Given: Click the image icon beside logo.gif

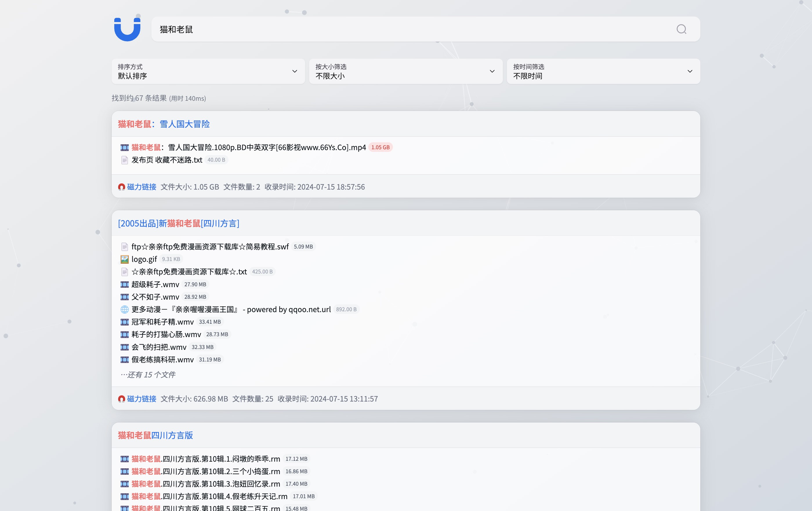Looking at the screenshot, I should [x=124, y=259].
